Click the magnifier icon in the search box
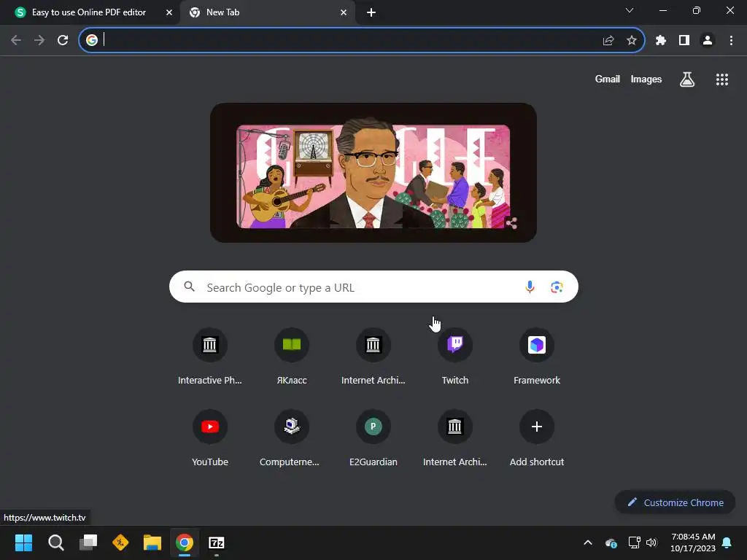This screenshot has height=560, width=747. [189, 286]
